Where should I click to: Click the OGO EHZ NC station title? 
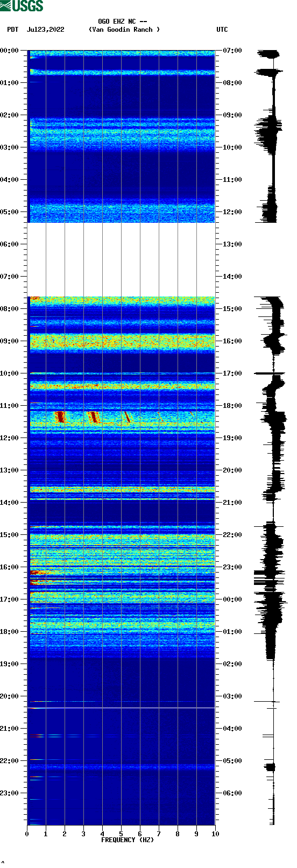coord(123,22)
